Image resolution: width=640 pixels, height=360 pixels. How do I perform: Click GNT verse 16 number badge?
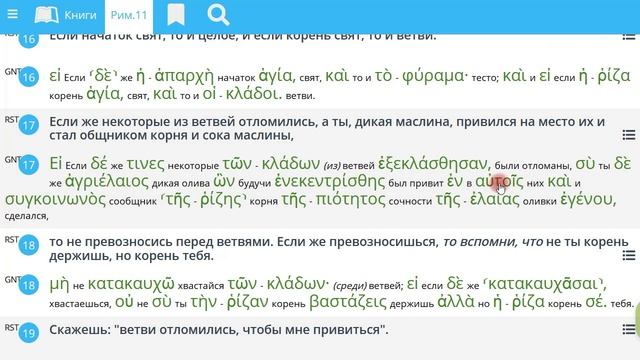pyautogui.click(x=29, y=77)
